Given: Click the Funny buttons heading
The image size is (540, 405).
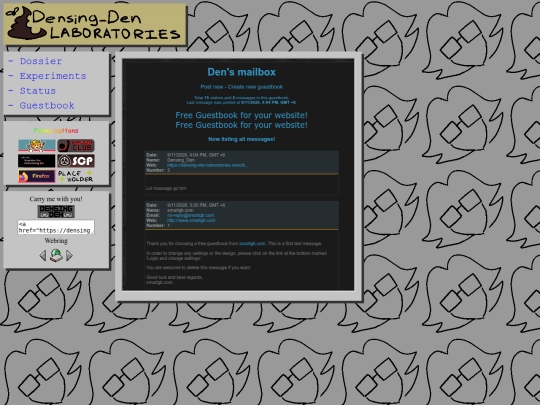Looking at the screenshot, I should pyautogui.click(x=56, y=131).
